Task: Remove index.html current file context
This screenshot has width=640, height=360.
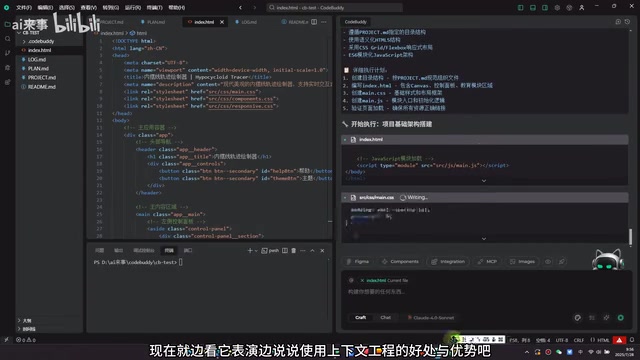Action: pyautogui.click(x=362, y=280)
